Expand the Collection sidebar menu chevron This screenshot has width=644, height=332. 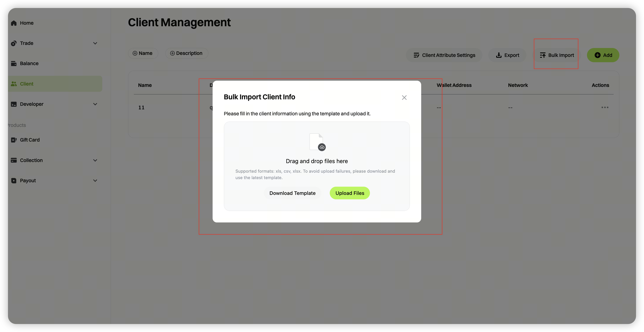(x=95, y=160)
